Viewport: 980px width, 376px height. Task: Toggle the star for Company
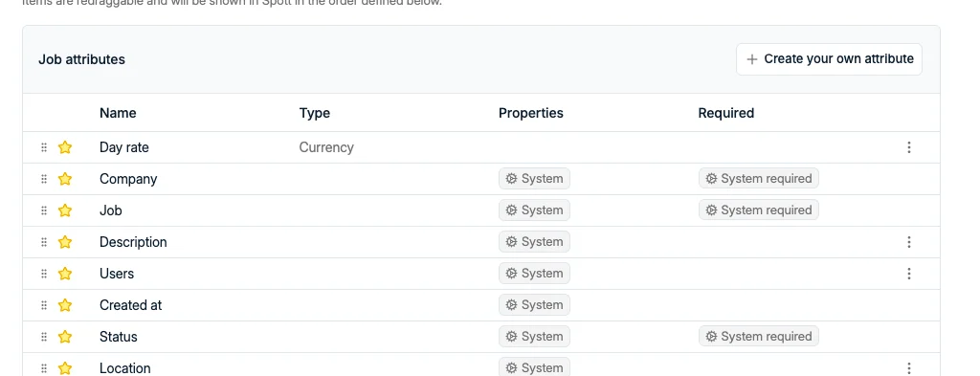tap(65, 179)
